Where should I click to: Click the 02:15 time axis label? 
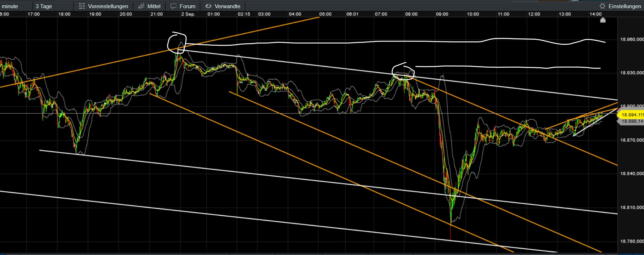coord(244,14)
